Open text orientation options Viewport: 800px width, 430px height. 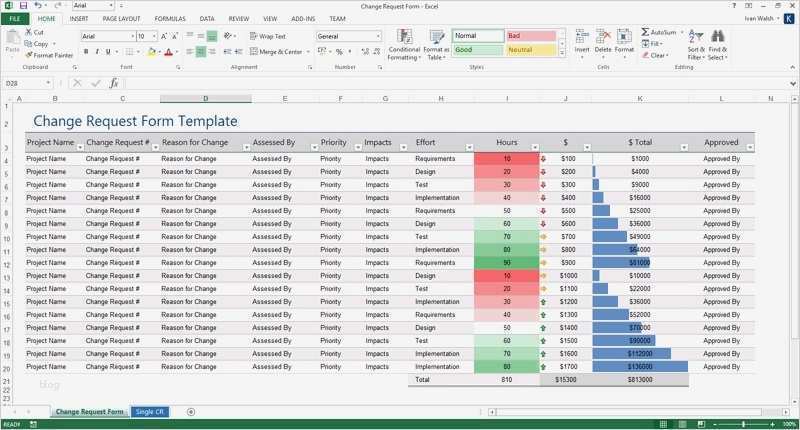point(229,36)
